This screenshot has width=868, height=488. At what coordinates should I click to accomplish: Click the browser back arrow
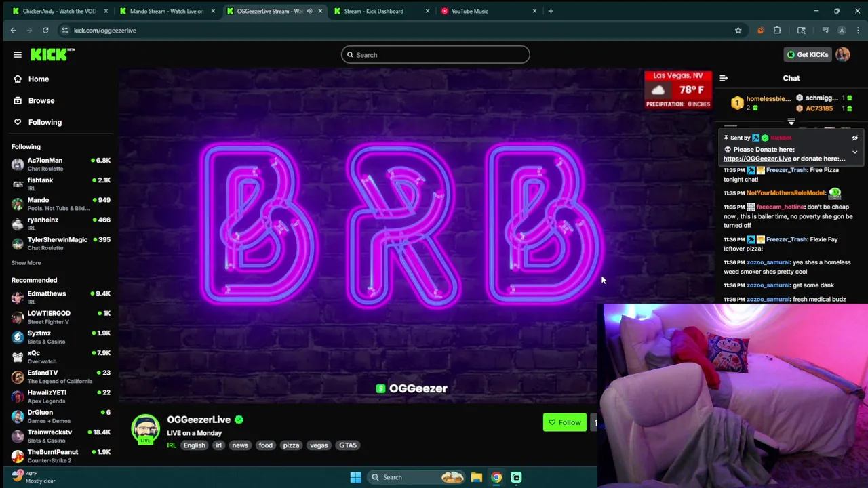(13, 30)
